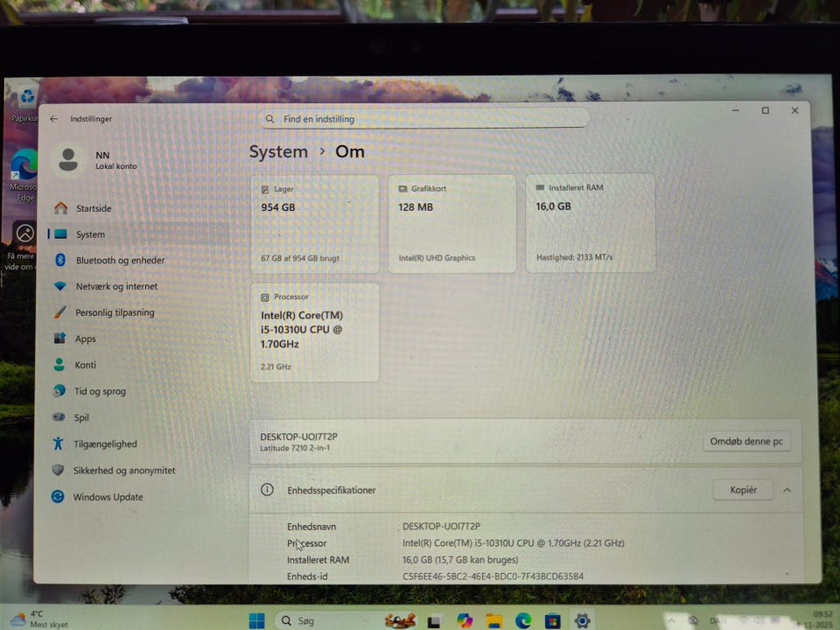Show hidden system tray icons chevron
Viewport: 840px width, 630px height.
click(x=671, y=620)
